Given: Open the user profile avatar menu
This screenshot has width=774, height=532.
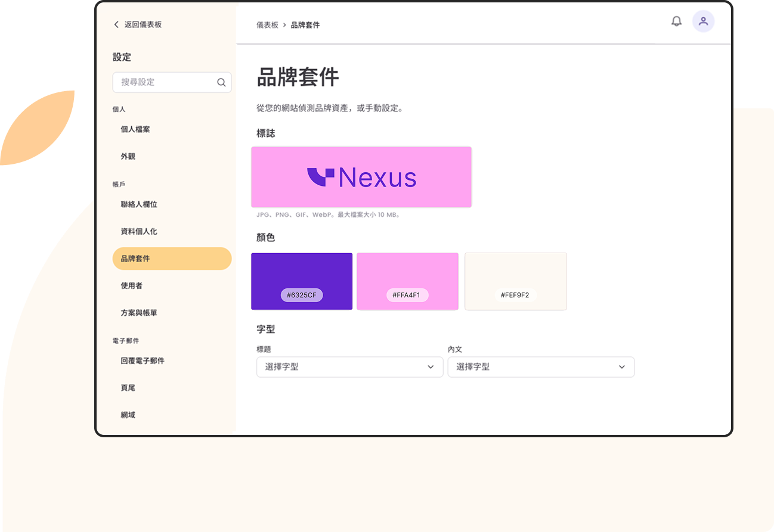Looking at the screenshot, I should tap(703, 21).
